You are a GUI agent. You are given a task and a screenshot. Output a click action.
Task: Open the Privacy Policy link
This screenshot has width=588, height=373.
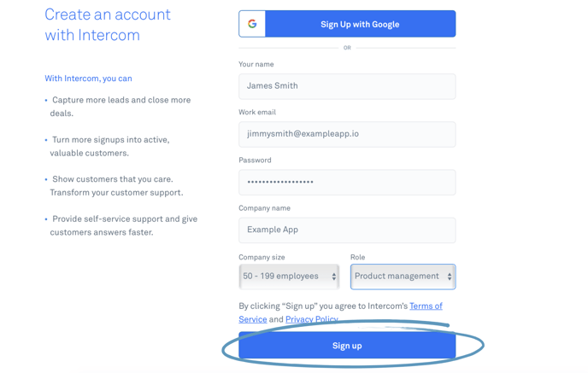pos(312,319)
